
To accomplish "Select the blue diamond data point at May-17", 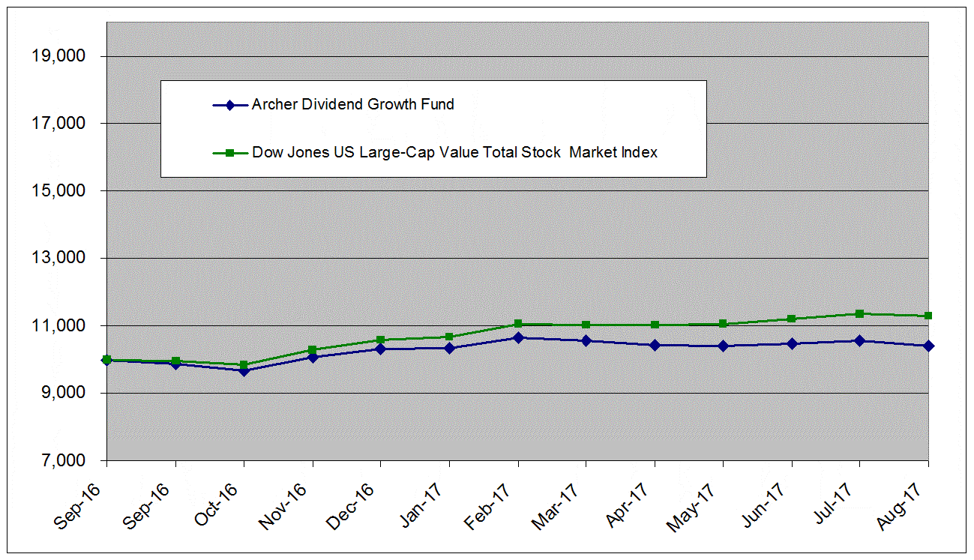I will coord(723,346).
